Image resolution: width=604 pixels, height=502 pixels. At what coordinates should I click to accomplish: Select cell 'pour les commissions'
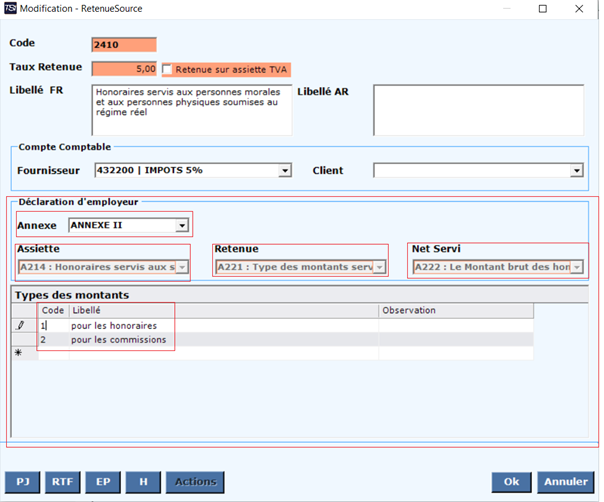224,340
